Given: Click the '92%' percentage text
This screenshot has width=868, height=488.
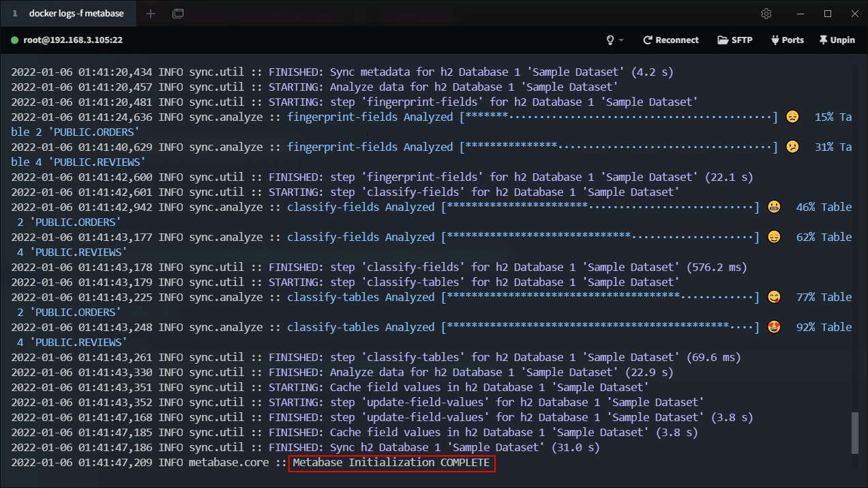Looking at the screenshot, I should click(805, 327).
